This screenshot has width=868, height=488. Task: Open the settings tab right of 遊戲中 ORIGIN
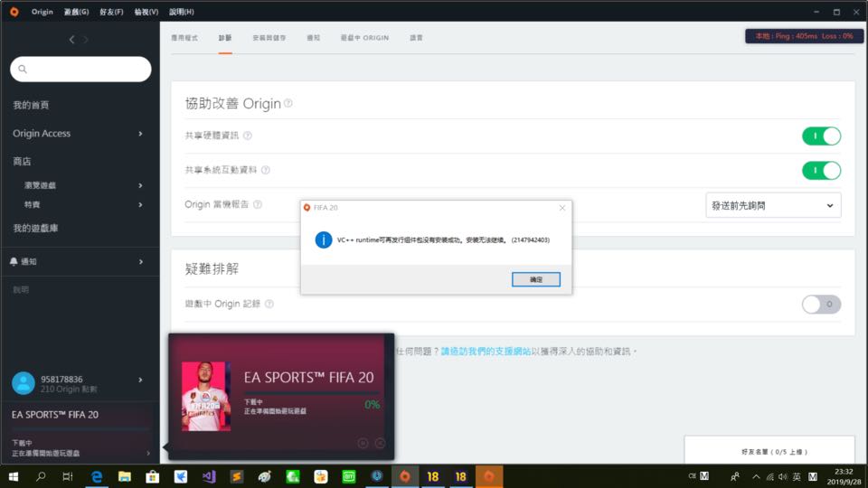click(x=416, y=38)
